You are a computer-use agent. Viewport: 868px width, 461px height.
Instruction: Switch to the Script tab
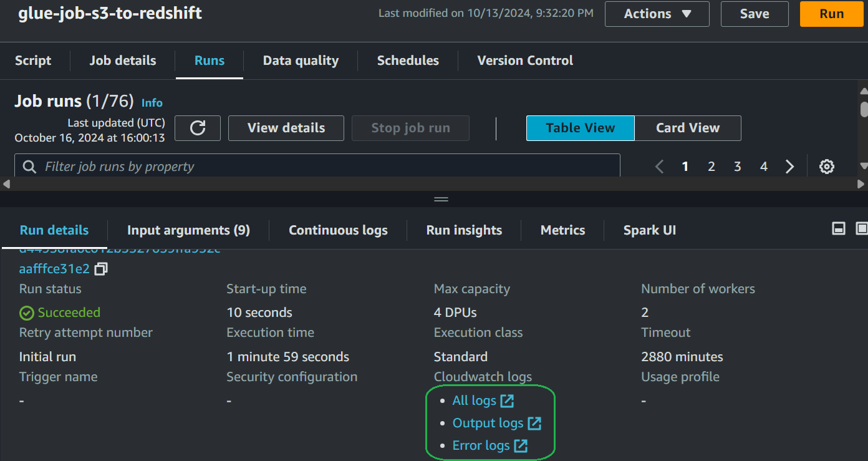pos(33,61)
